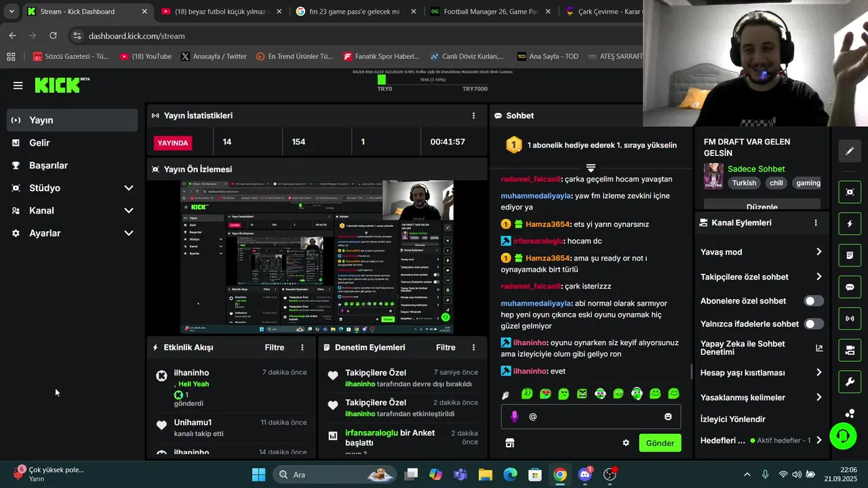The width and height of the screenshot is (868, 488).
Task: Click the browser reload button
Action: (53, 36)
